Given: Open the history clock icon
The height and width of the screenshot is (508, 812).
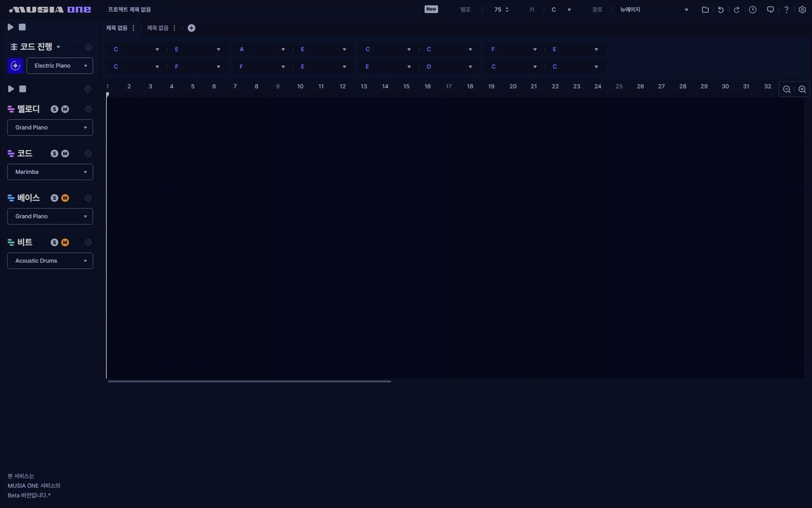Looking at the screenshot, I should [x=752, y=10].
